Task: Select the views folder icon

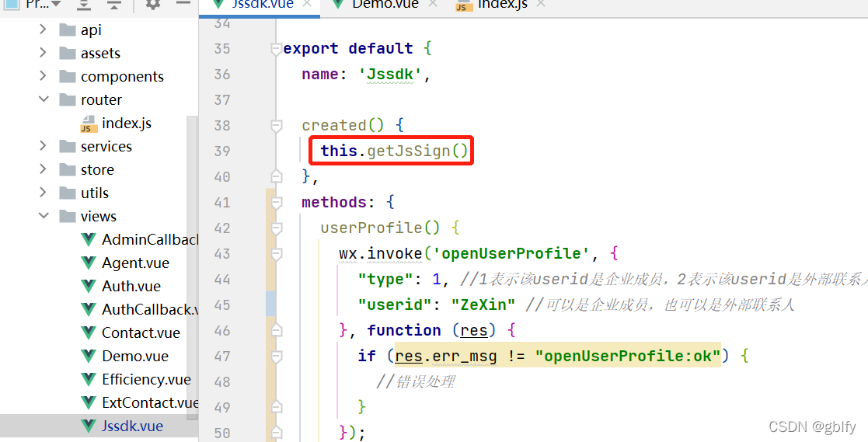Action: pos(68,216)
